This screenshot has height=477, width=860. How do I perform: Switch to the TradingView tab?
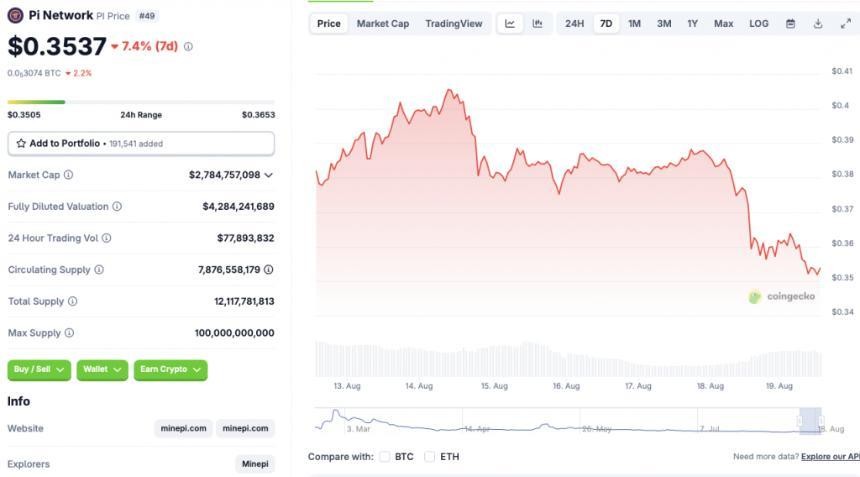[453, 23]
